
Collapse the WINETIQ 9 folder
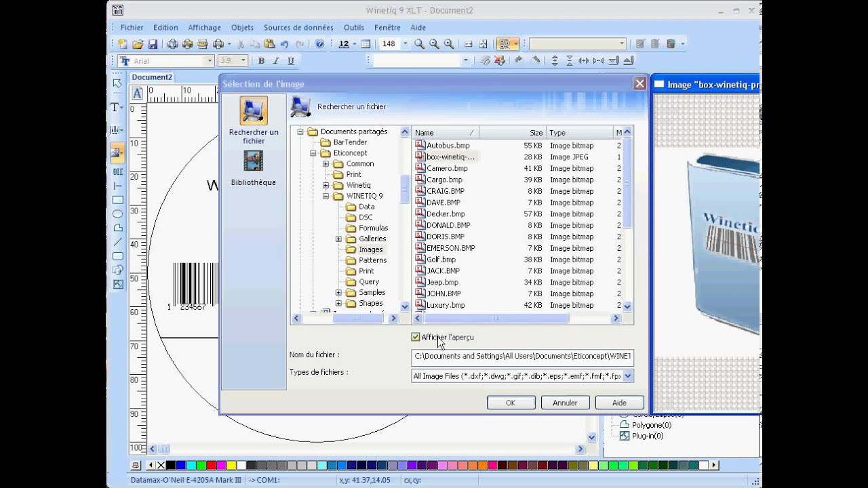(325, 196)
